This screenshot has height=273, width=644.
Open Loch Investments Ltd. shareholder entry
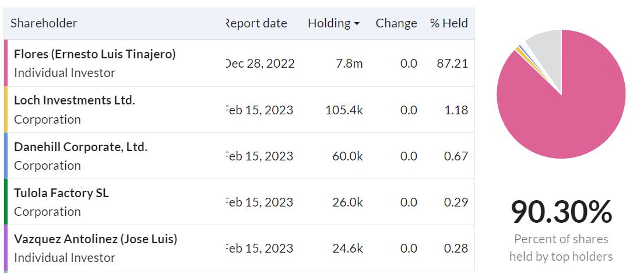[x=75, y=100]
